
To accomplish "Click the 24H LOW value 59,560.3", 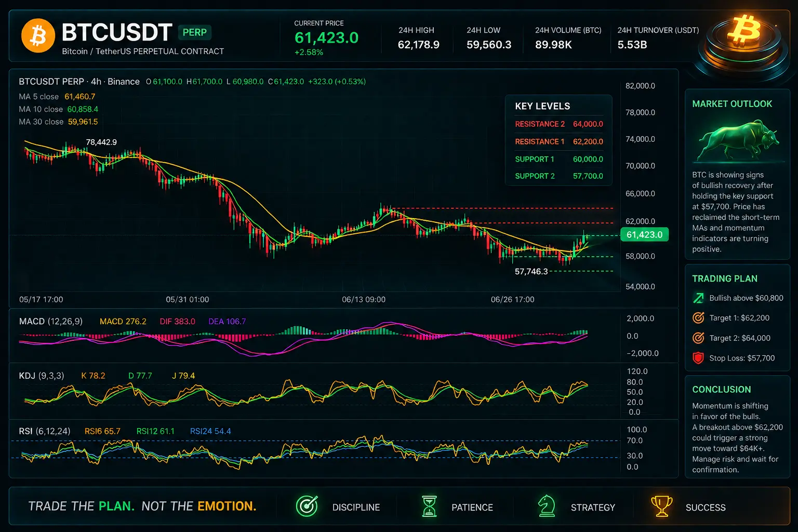I will click(x=489, y=45).
